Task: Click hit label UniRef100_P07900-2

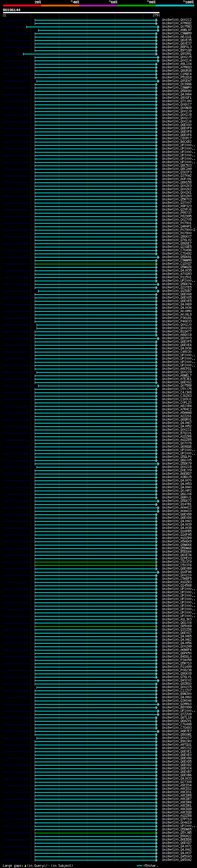Action: tap(179, 230)
